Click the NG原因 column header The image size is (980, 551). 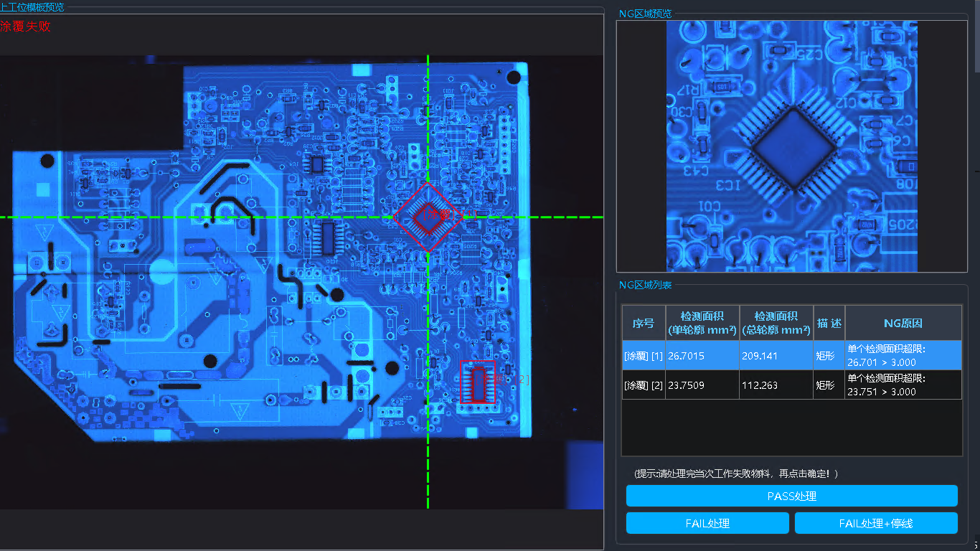point(903,323)
